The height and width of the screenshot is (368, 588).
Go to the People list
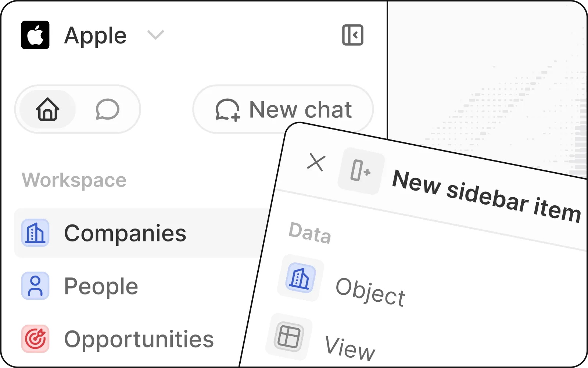[x=101, y=286]
